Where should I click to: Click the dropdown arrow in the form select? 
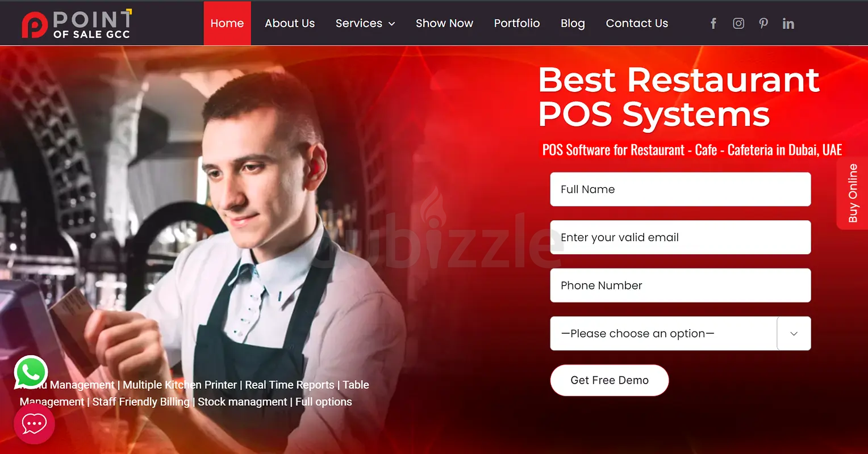[x=794, y=334]
